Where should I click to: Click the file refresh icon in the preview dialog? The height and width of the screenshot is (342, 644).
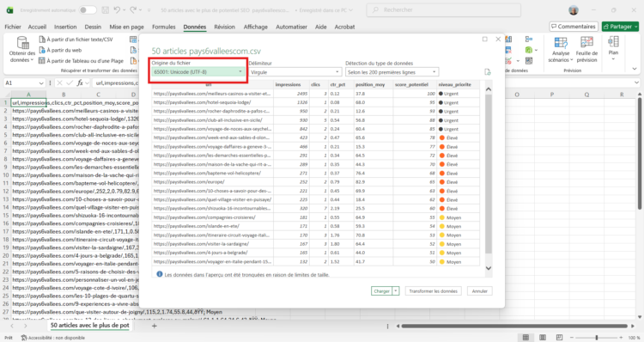pos(488,72)
